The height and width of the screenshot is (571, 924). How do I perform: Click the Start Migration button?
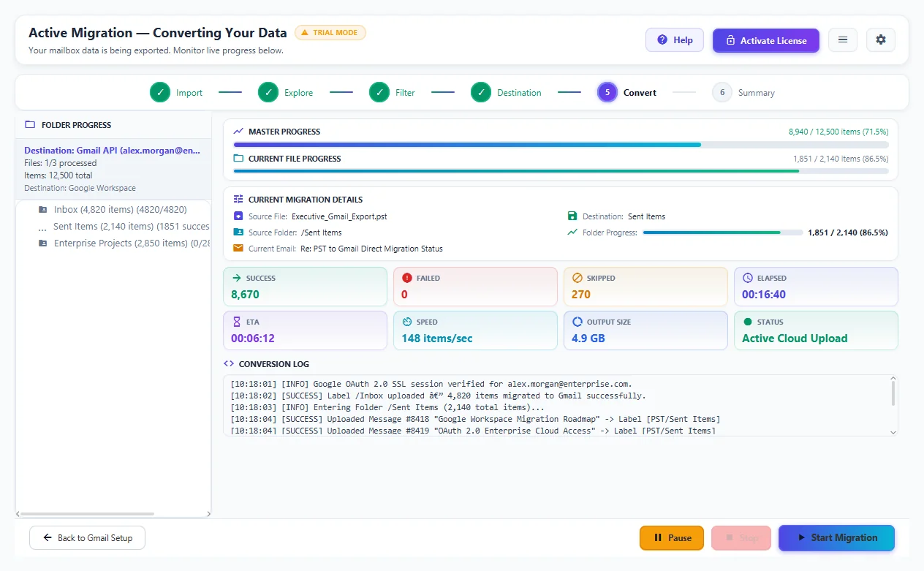point(836,538)
